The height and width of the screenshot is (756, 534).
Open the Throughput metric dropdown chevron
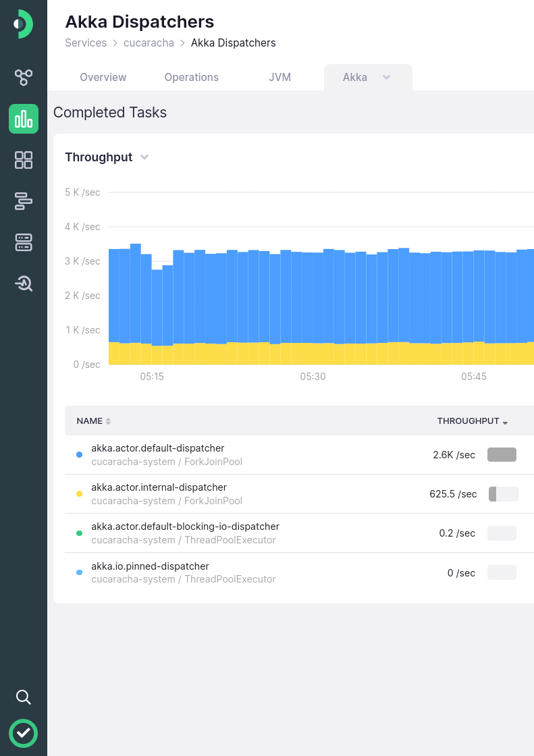coord(144,157)
